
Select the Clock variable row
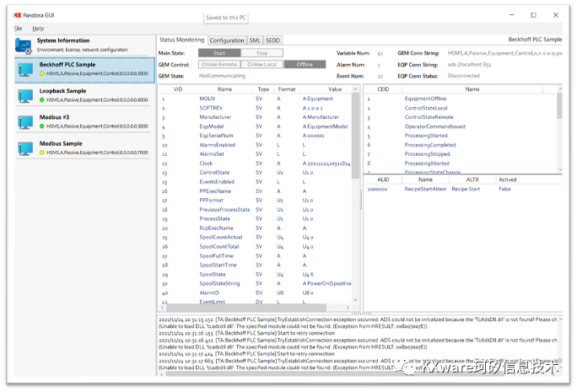tap(256, 164)
